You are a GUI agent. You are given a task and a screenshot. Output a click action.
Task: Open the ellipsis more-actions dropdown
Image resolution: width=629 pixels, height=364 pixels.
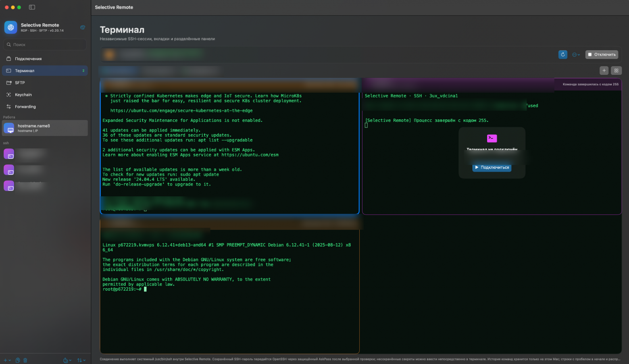coord(576,54)
